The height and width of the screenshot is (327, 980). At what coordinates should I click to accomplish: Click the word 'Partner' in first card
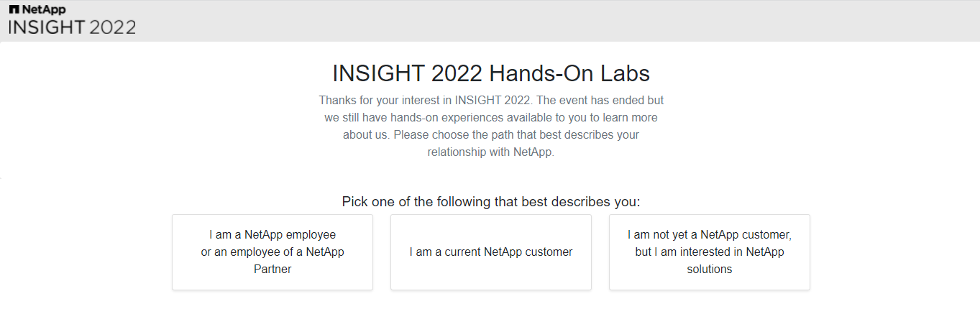click(273, 270)
